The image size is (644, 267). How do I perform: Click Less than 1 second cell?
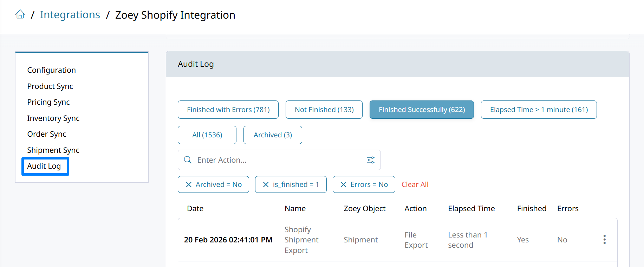[x=468, y=240]
